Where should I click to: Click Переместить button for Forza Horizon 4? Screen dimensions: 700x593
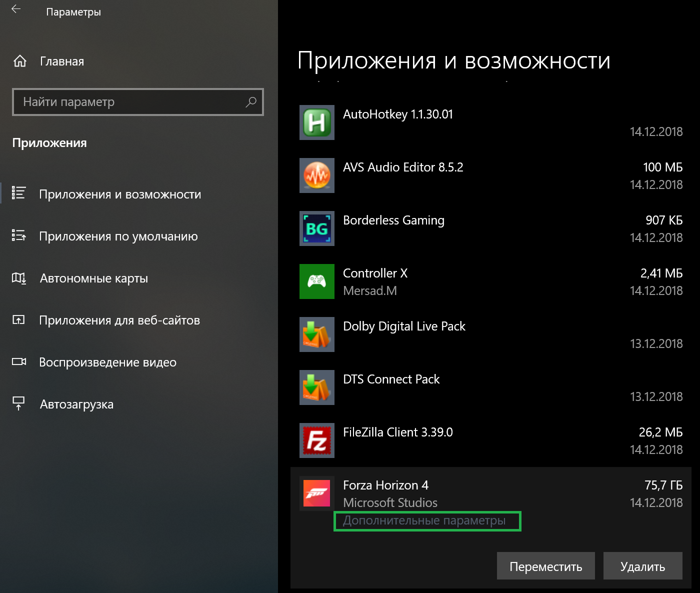546,566
